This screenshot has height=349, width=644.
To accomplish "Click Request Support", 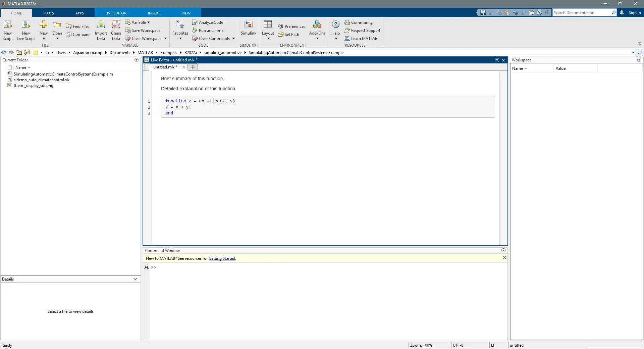I will click(x=363, y=30).
